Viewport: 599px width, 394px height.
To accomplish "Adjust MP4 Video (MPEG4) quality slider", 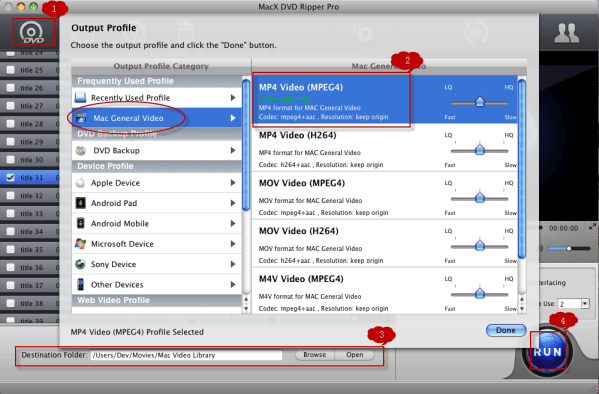I will coord(479,102).
